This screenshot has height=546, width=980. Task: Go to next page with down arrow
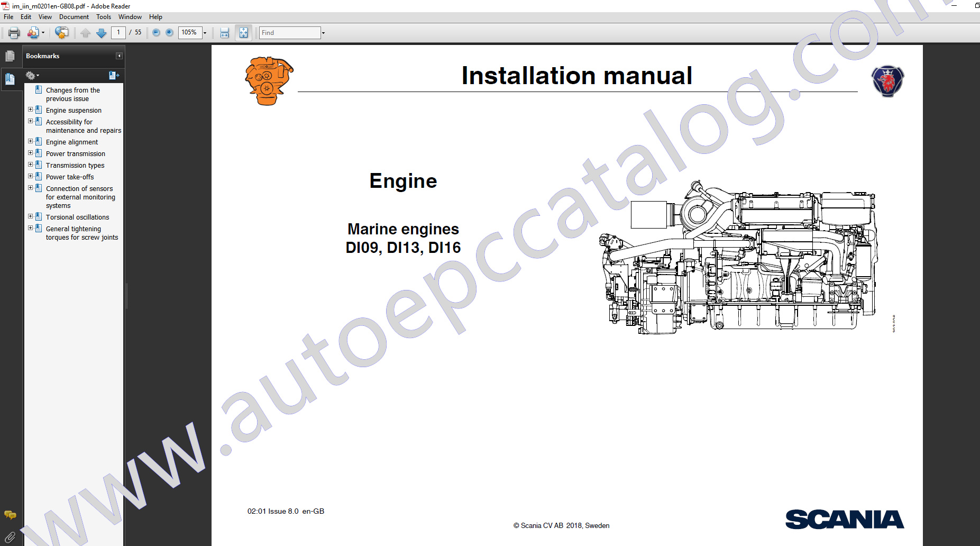(101, 33)
